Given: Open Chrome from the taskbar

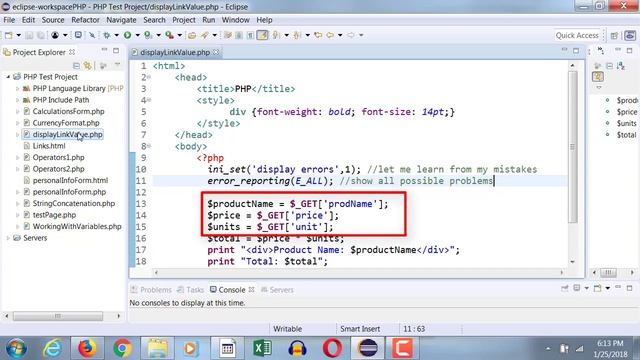Looking at the screenshot, I should click(x=122, y=348).
